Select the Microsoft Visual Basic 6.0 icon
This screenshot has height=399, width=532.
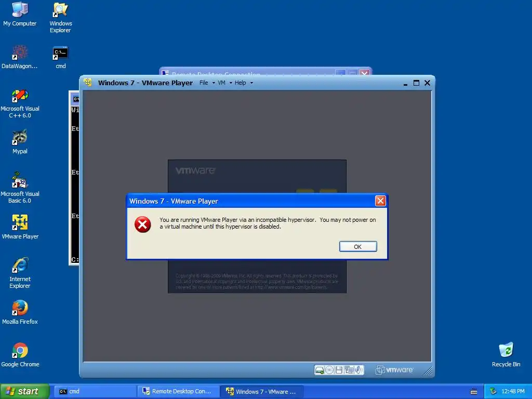(x=20, y=188)
